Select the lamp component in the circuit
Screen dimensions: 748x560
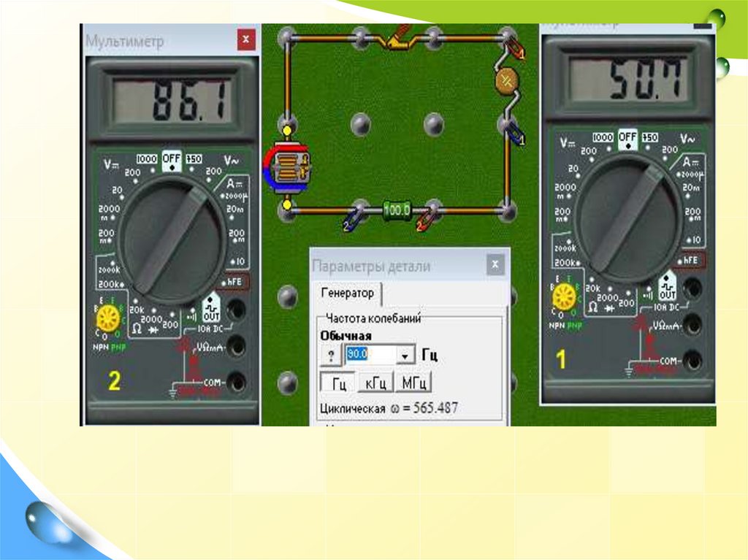point(507,82)
